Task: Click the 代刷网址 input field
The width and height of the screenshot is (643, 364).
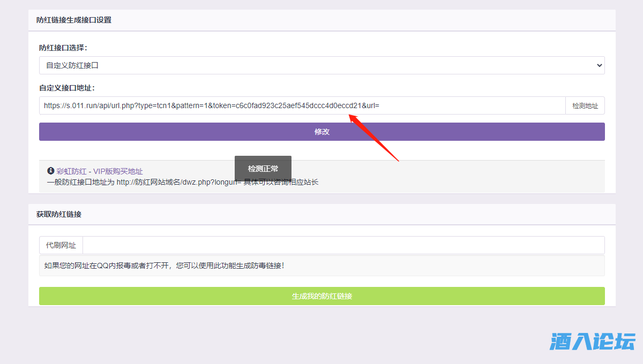Action: coord(343,245)
